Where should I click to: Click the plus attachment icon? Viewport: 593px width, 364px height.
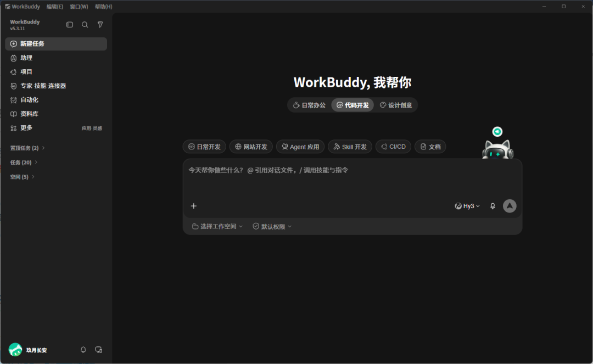pos(194,206)
